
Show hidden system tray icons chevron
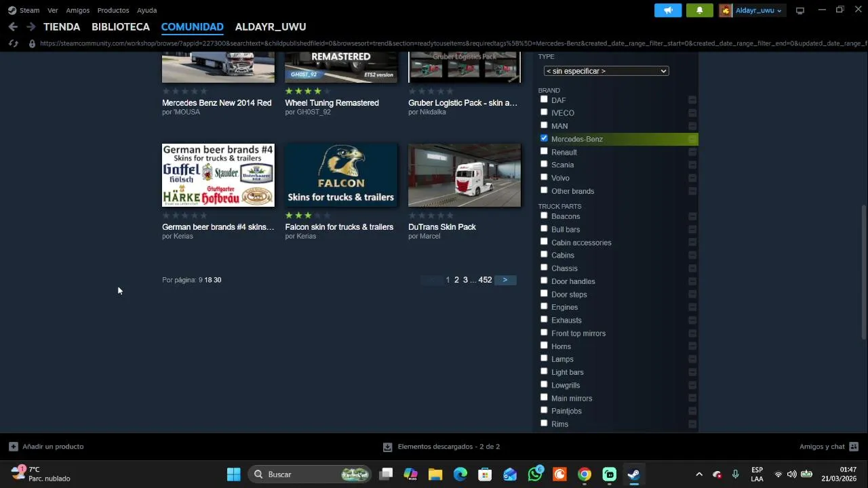(x=699, y=474)
